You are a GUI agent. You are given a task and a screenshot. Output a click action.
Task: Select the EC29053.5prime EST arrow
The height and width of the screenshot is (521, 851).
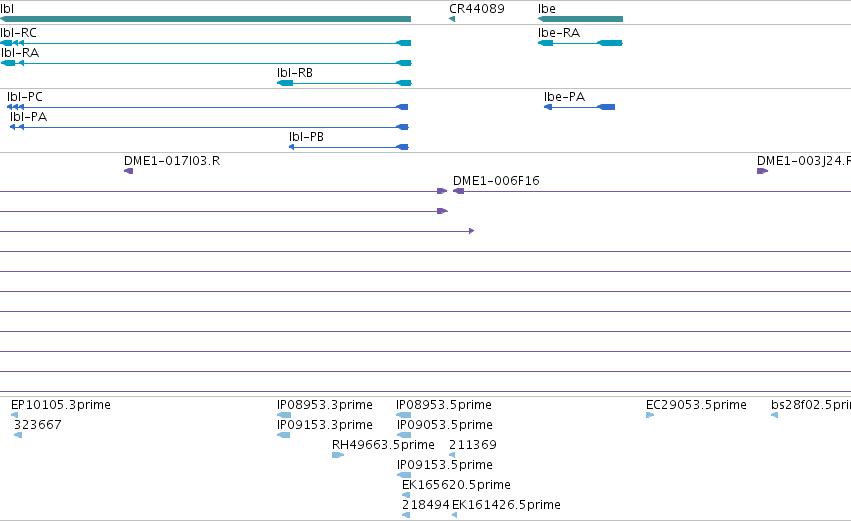pyautogui.click(x=650, y=415)
